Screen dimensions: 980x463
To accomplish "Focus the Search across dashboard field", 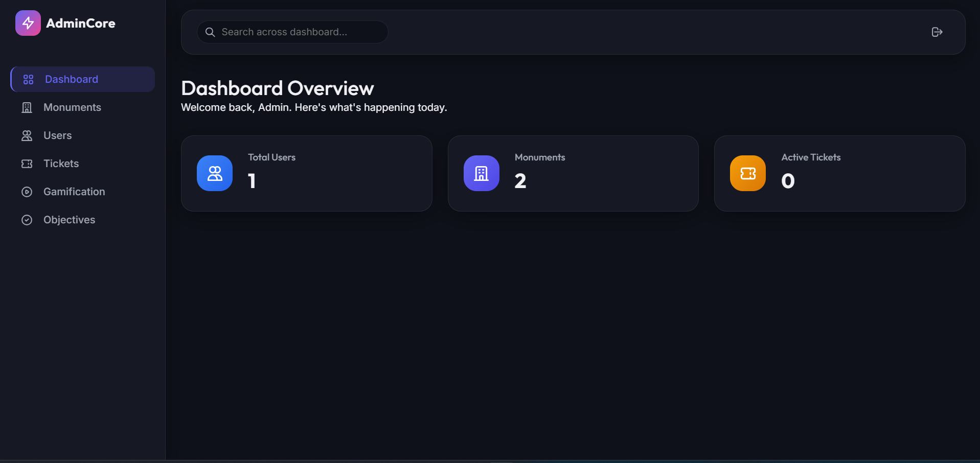I will pyautogui.click(x=292, y=32).
